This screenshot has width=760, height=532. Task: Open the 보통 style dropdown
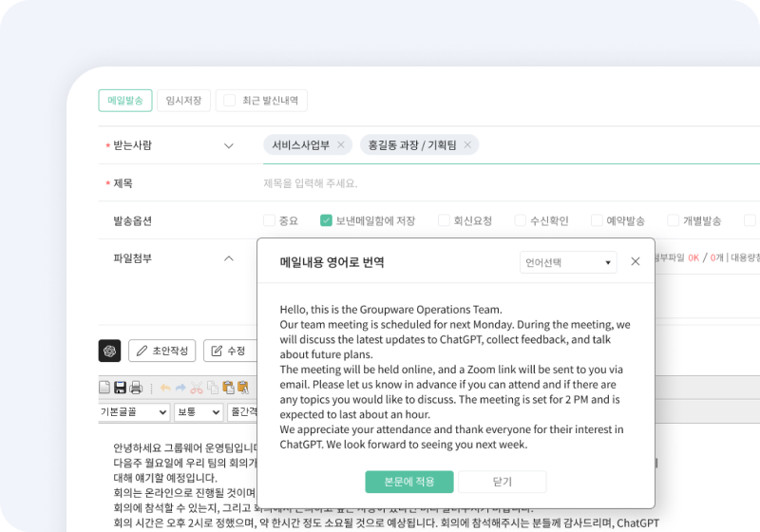point(199,412)
